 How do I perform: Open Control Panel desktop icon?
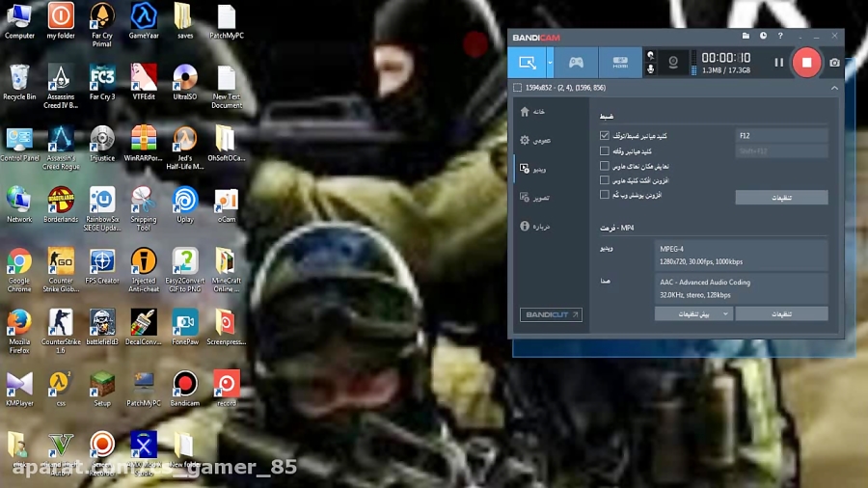pyautogui.click(x=19, y=144)
